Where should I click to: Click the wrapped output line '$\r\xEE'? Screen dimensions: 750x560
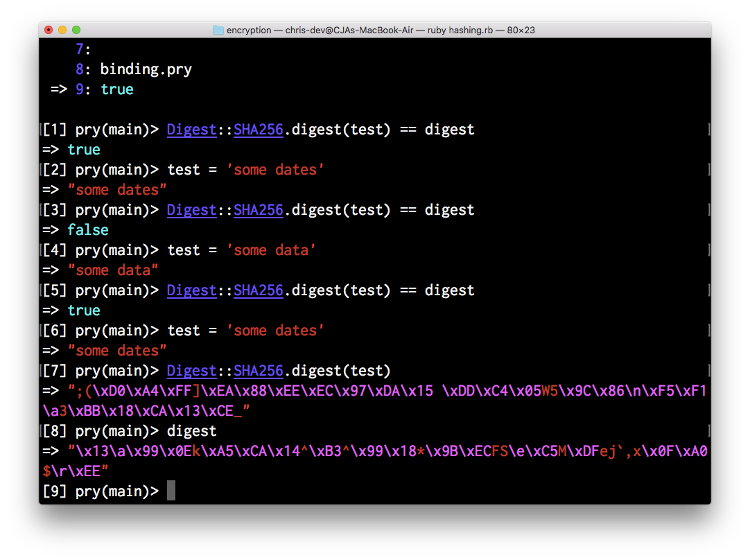[x=75, y=471]
